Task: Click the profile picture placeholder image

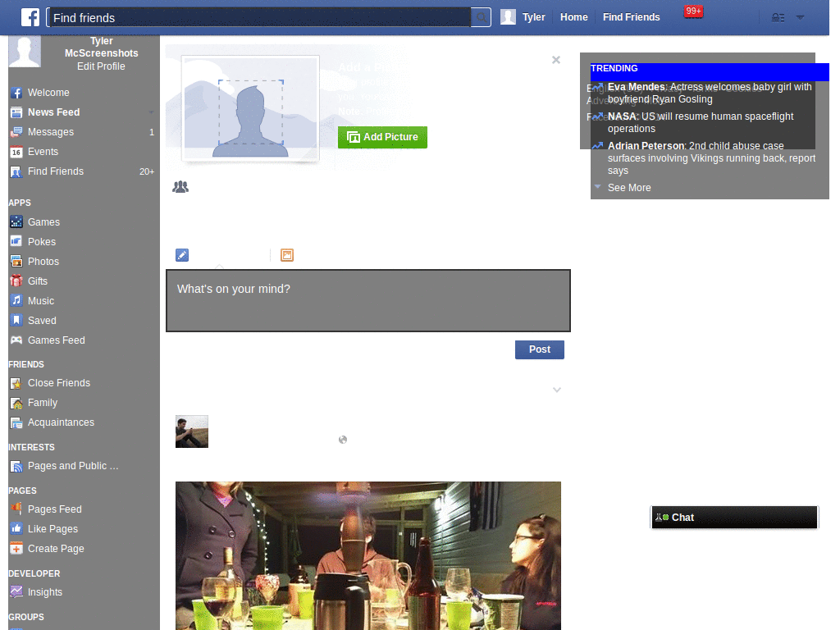Action: click(x=250, y=109)
